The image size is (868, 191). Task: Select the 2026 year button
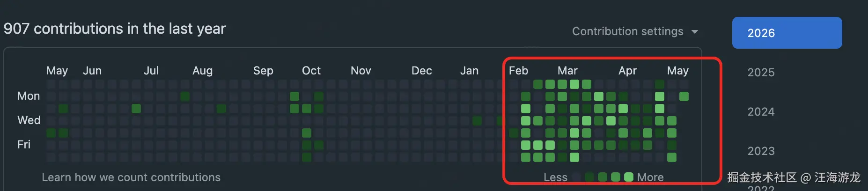click(787, 33)
